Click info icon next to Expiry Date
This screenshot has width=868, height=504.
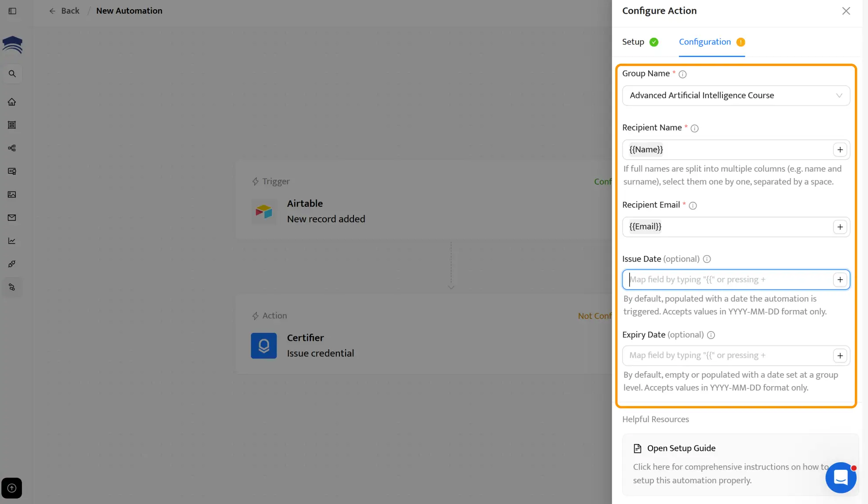[711, 335]
